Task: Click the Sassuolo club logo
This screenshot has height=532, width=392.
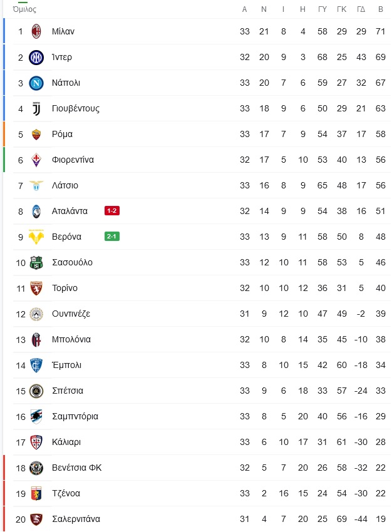Action: tap(36, 262)
